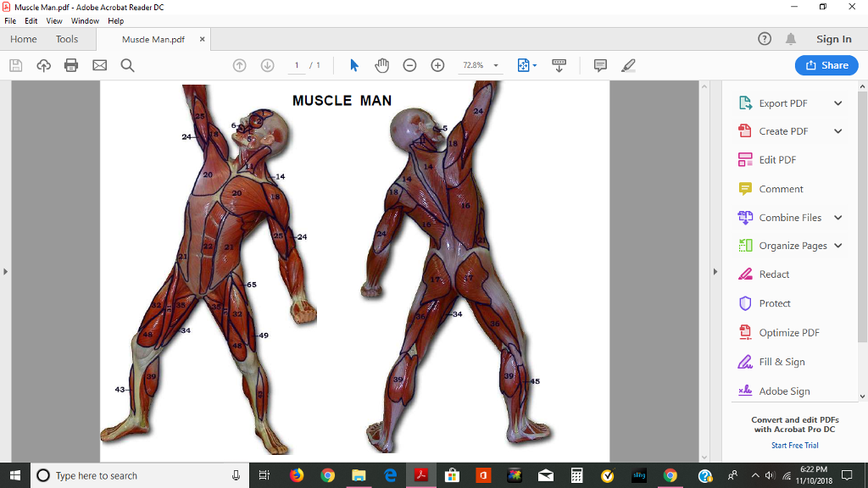The width and height of the screenshot is (868, 488).
Task: Zoom in on the document
Action: [x=437, y=64]
